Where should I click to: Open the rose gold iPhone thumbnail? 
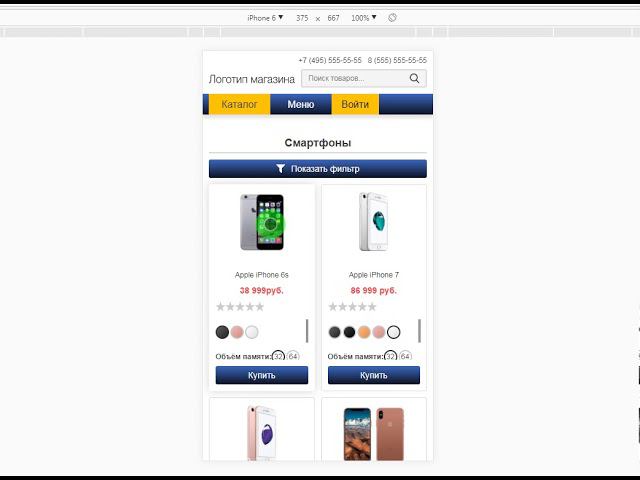(262, 433)
